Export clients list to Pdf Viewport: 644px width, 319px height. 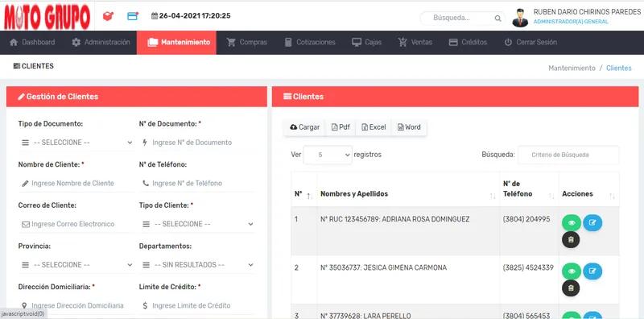[x=341, y=127]
